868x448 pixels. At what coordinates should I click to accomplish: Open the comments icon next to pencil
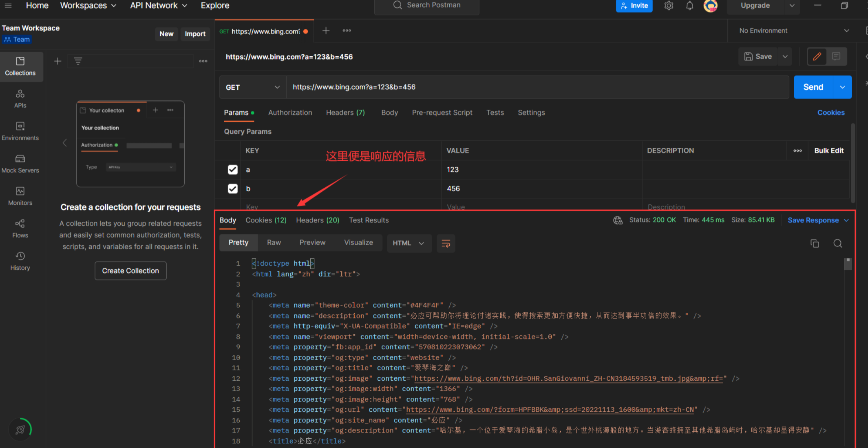pyautogui.click(x=836, y=56)
